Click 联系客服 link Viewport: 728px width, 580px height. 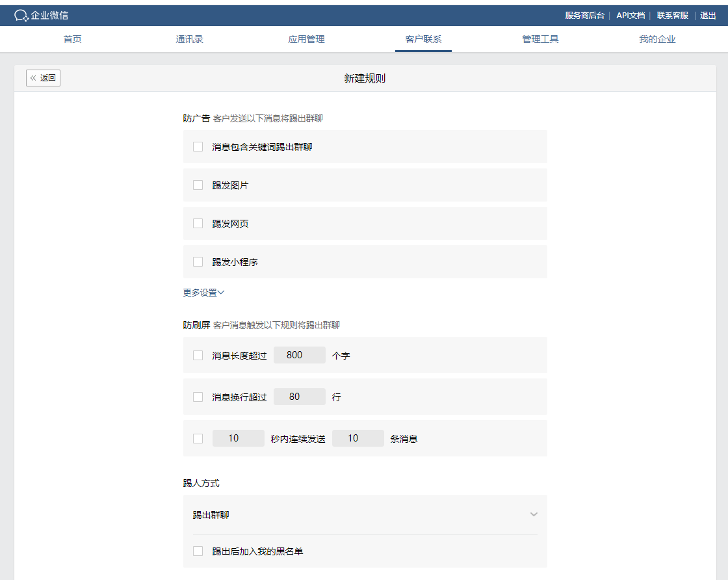(x=672, y=16)
